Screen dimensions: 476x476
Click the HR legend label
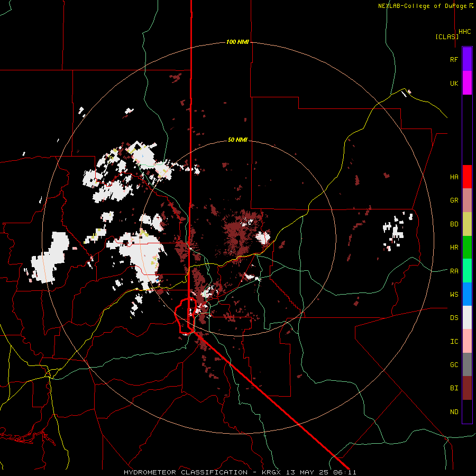[x=454, y=248]
